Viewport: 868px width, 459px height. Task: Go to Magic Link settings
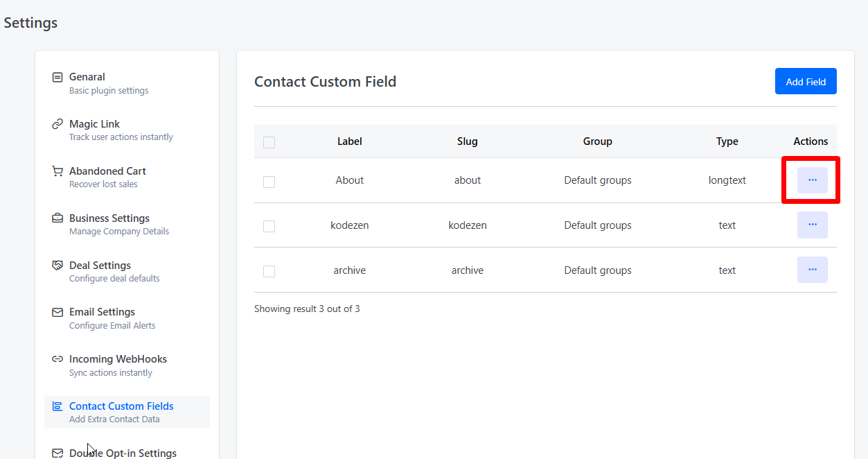(x=127, y=130)
